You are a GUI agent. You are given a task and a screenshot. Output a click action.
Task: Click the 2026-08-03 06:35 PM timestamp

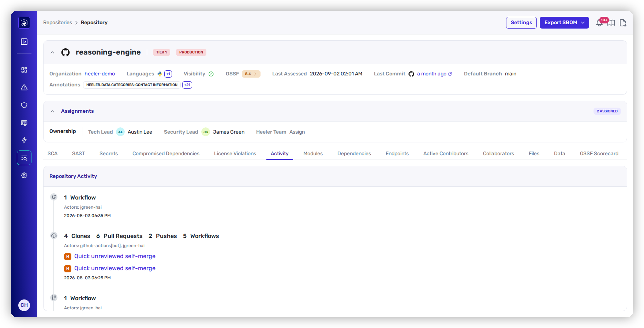[87, 216]
